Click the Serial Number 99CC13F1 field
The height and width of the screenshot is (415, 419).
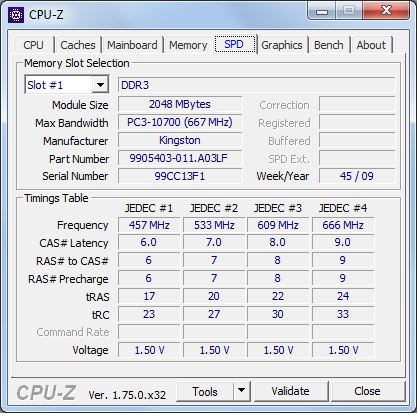pos(180,176)
